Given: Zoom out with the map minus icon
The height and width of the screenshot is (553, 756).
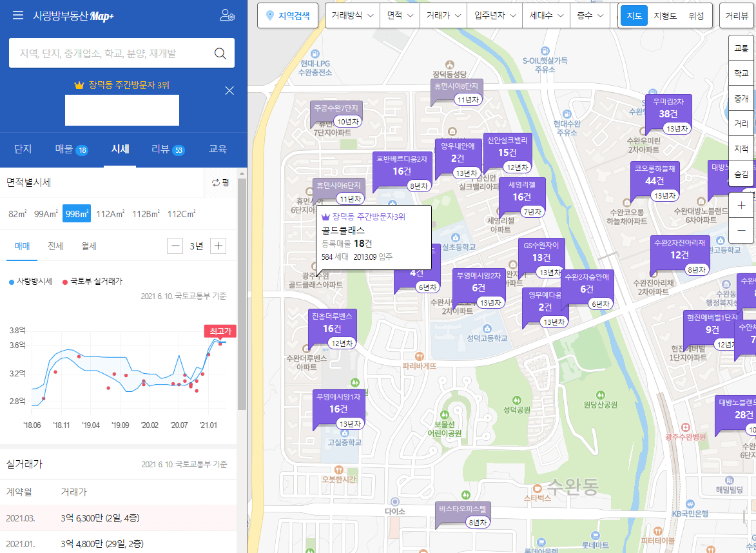Looking at the screenshot, I should click(x=741, y=231).
